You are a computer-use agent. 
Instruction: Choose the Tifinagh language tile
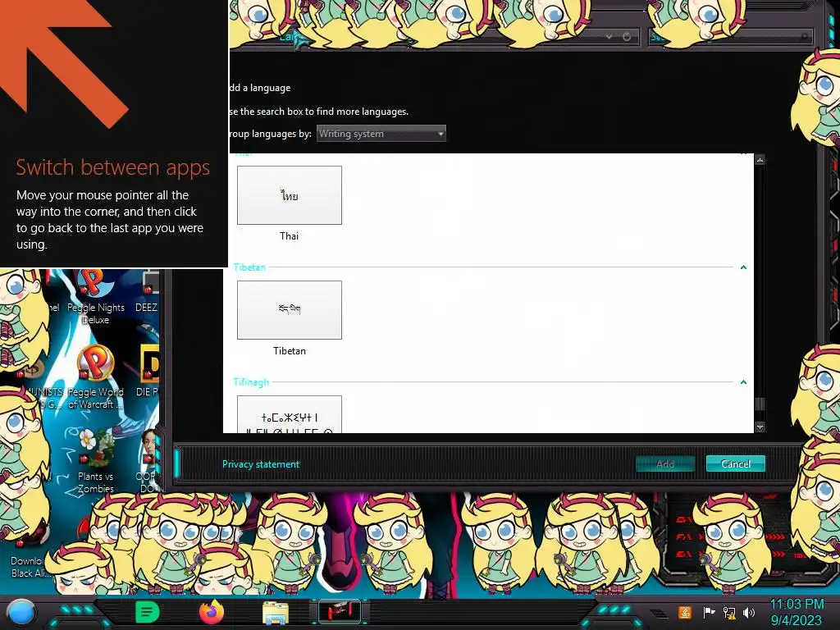[290, 414]
